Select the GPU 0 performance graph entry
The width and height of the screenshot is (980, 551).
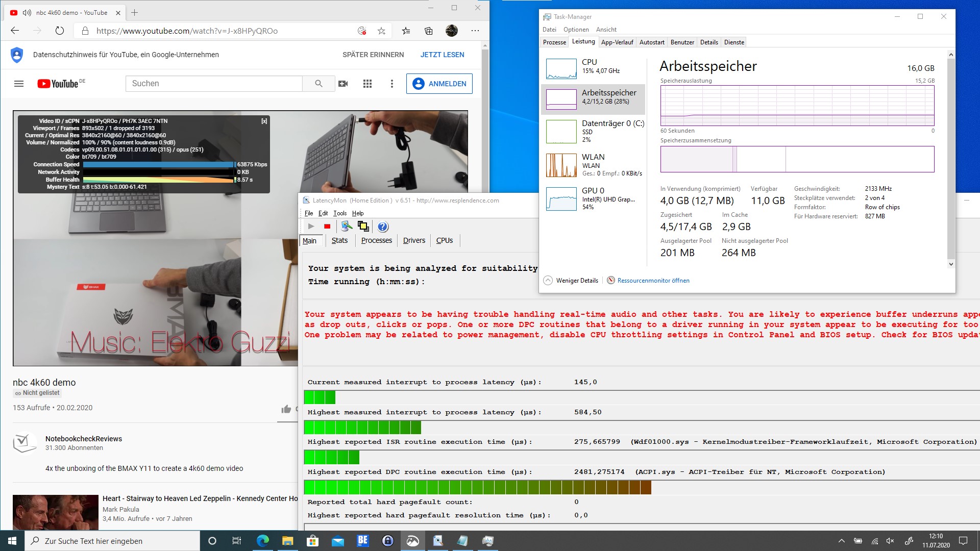(592, 198)
